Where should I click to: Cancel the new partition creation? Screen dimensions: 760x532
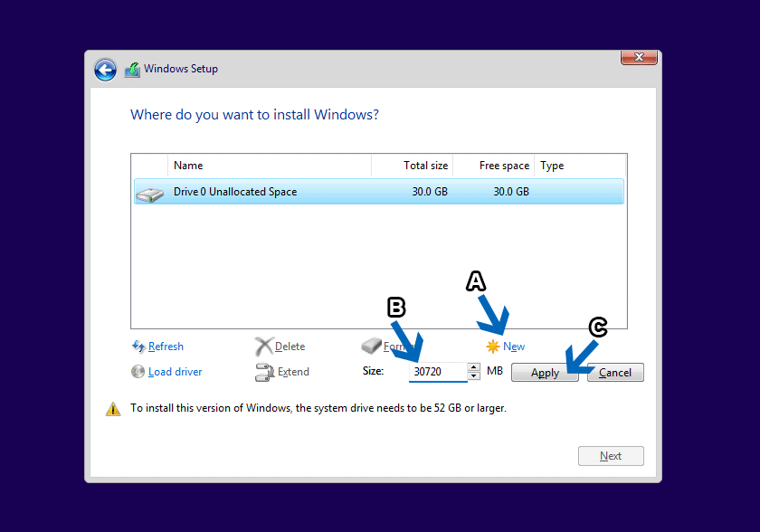click(x=615, y=372)
